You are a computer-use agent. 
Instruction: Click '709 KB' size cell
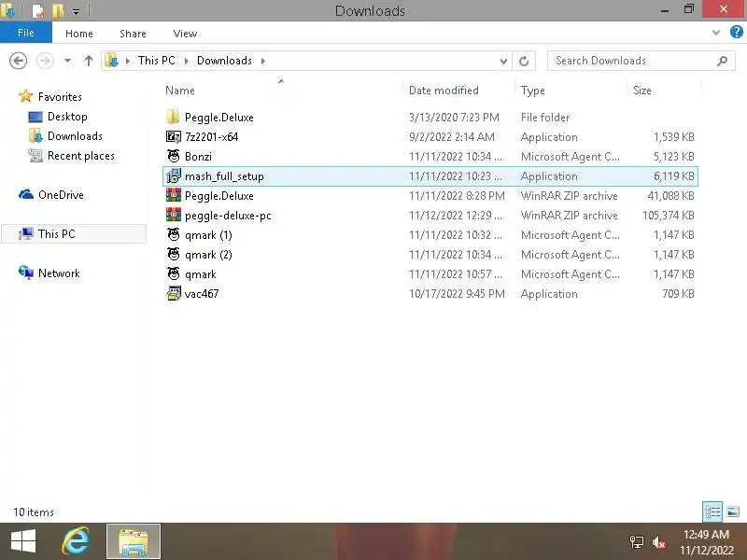point(678,294)
